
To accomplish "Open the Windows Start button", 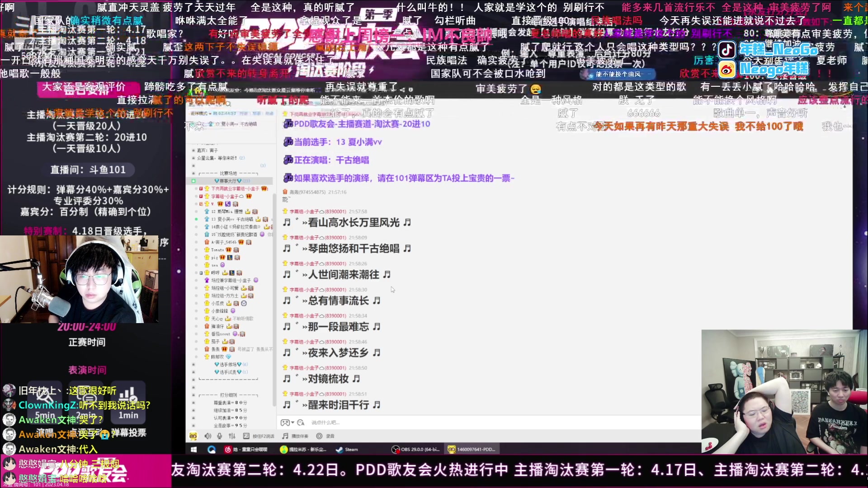I will coord(194,449).
